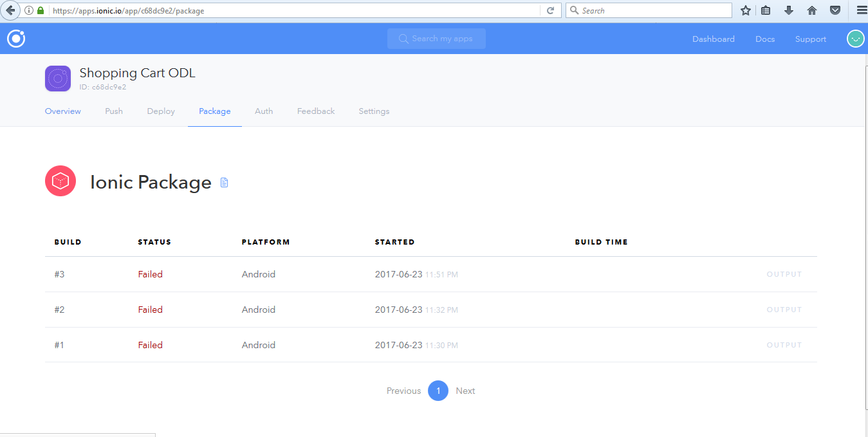Click the red Ionic Package cube icon
Viewport: 868px width, 437px height.
pyautogui.click(x=60, y=181)
